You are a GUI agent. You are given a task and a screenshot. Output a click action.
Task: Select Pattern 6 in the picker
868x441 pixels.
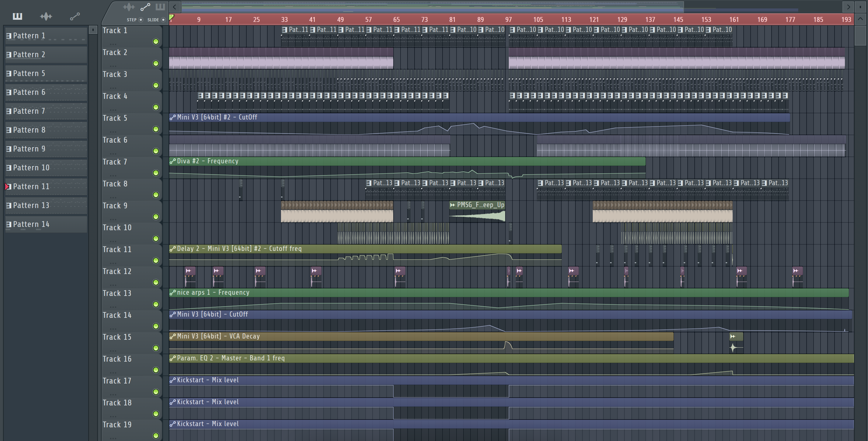[x=46, y=92]
